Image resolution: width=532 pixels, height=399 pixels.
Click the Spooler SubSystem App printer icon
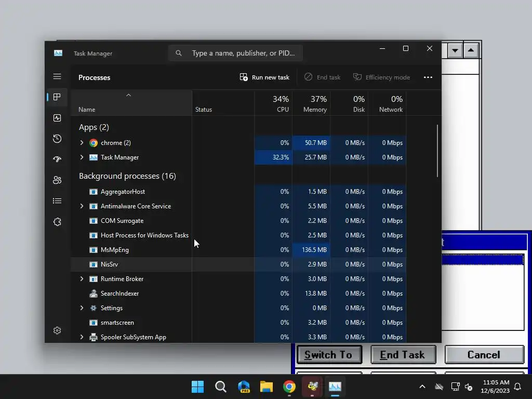click(x=94, y=337)
